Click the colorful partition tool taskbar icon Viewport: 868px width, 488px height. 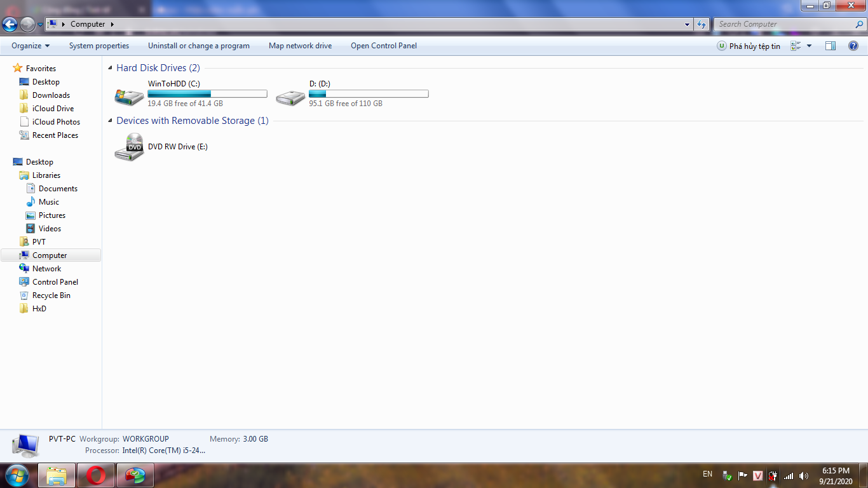135,475
